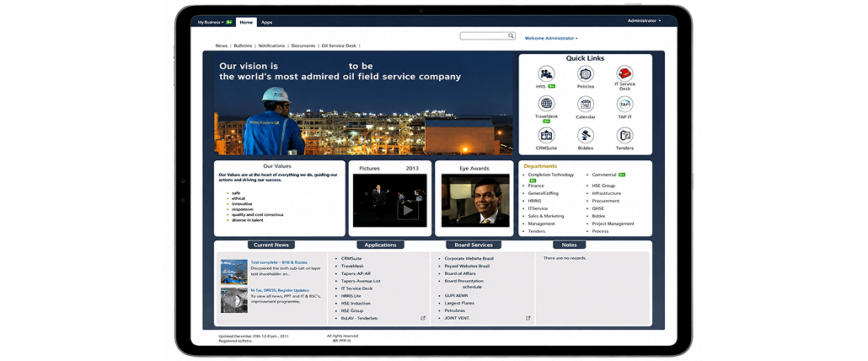Screen dimensions: 868x361
Task: Select the Applications section header
Action: coord(381,245)
